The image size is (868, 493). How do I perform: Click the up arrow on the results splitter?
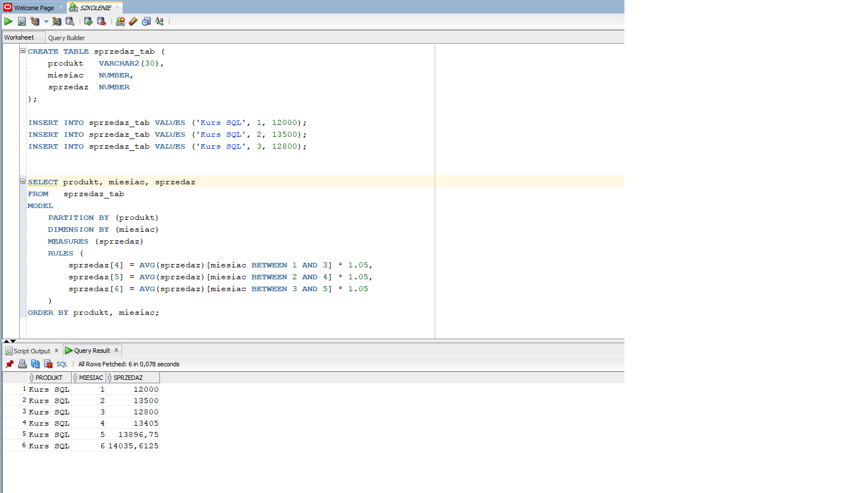tap(6, 341)
